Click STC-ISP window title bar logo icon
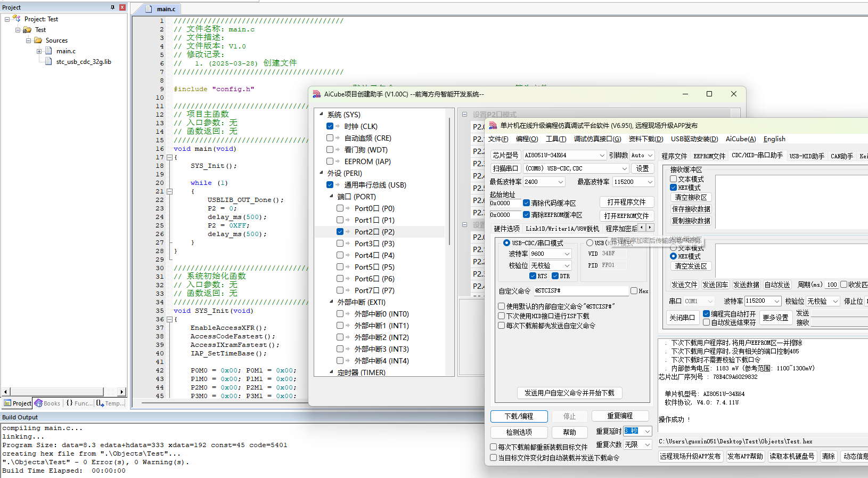Image resolution: width=868 pixels, height=478 pixels. point(493,126)
